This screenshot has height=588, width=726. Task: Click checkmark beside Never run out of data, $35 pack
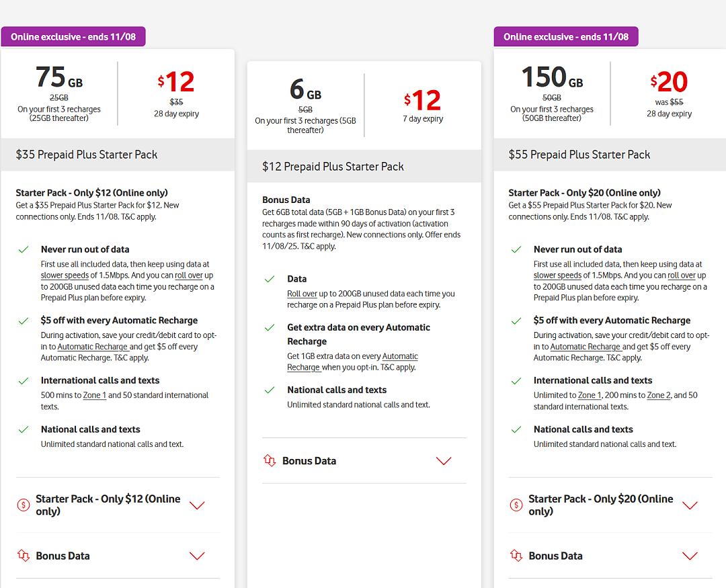coord(23,249)
